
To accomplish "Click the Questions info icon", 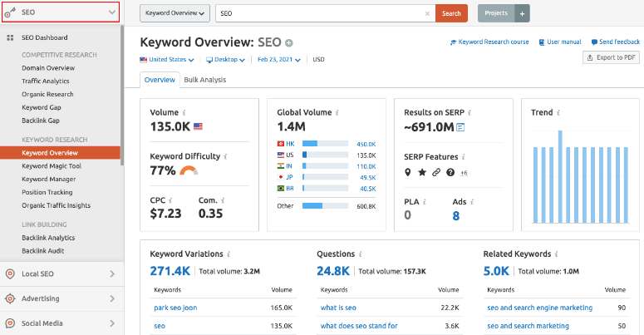I will [x=360, y=254].
